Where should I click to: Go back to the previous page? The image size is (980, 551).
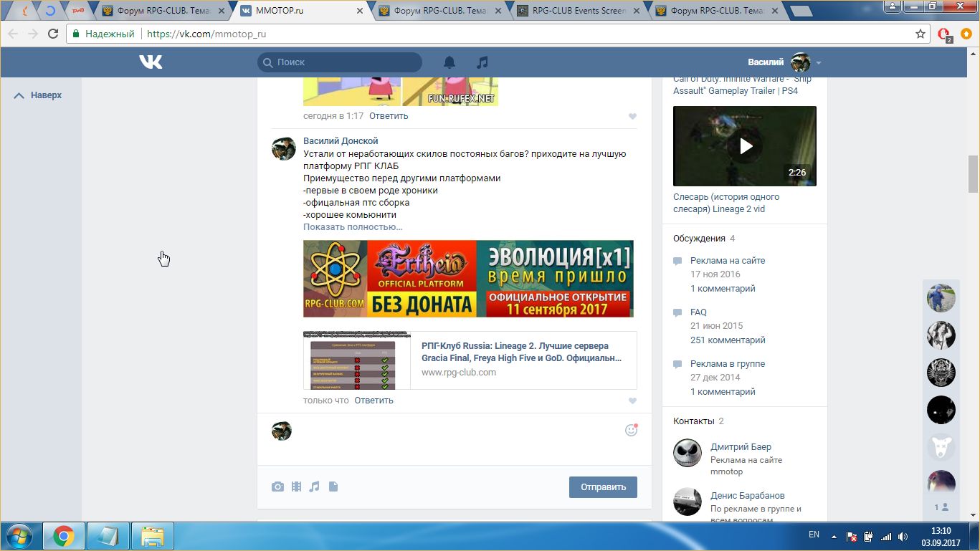click(13, 34)
